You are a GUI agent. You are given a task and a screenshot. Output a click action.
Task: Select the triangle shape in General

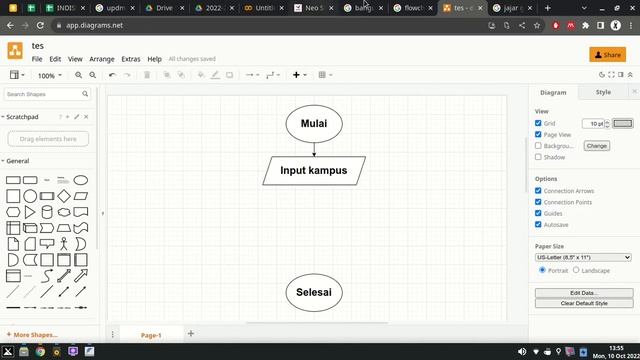(x=30, y=212)
